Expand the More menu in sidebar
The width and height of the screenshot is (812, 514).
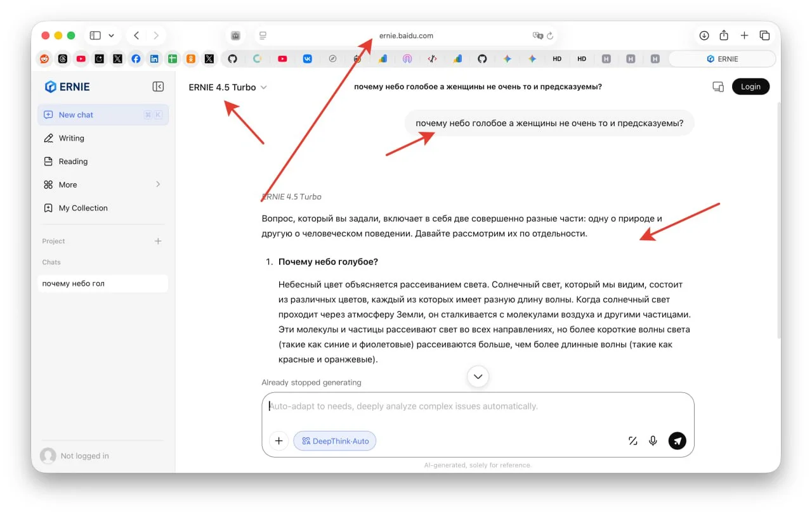click(x=103, y=184)
